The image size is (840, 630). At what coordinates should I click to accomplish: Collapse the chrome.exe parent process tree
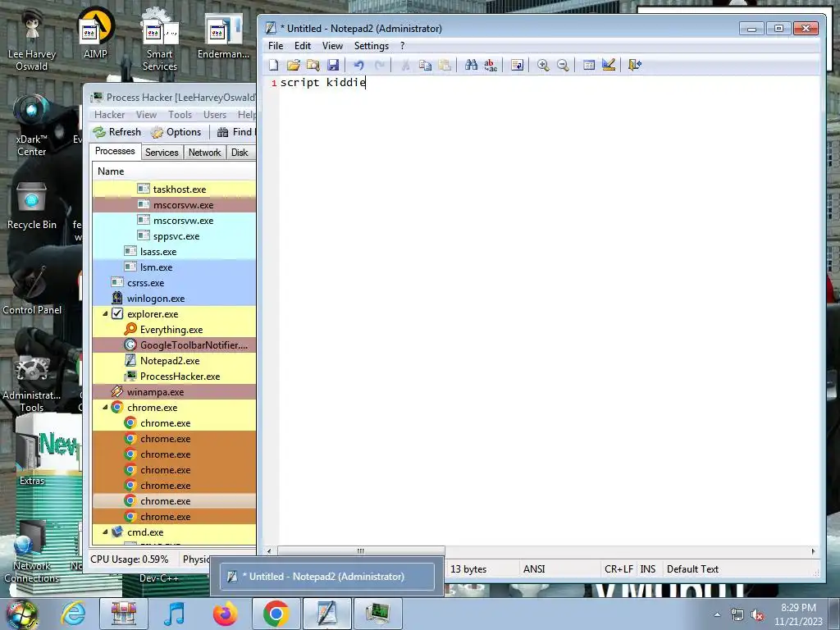(105, 407)
